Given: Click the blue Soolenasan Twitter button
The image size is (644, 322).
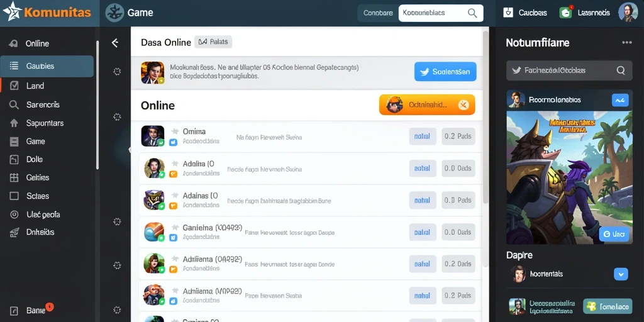Looking at the screenshot, I should coord(445,72).
